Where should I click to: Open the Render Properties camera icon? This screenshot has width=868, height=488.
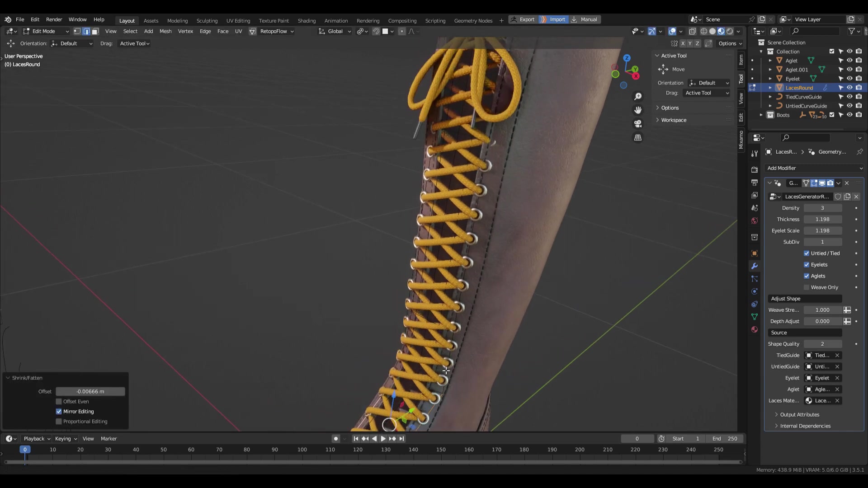(754, 169)
